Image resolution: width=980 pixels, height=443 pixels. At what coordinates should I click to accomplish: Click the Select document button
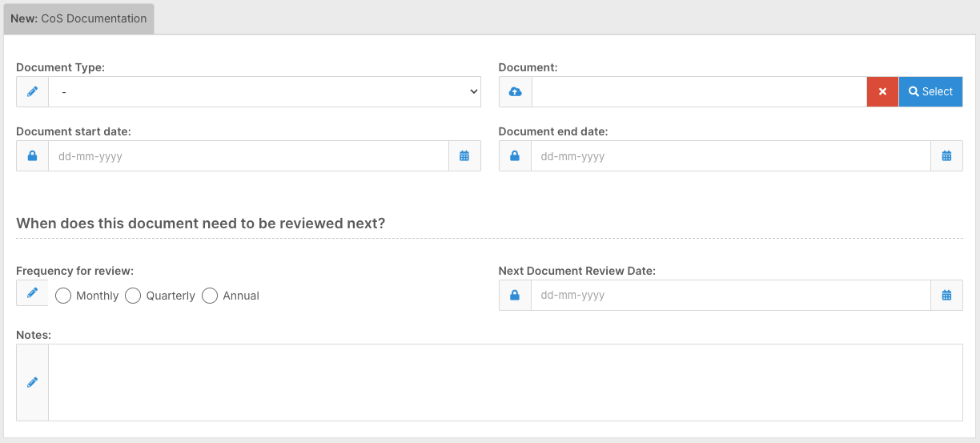pos(930,92)
